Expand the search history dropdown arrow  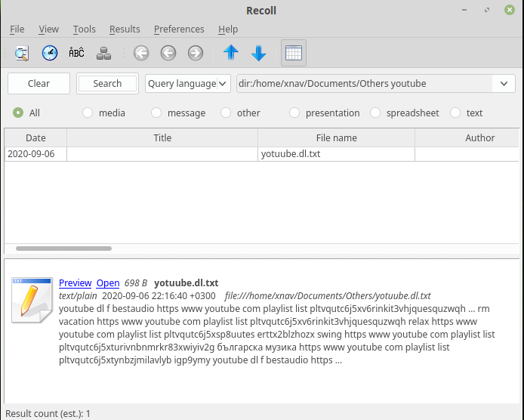coord(504,83)
